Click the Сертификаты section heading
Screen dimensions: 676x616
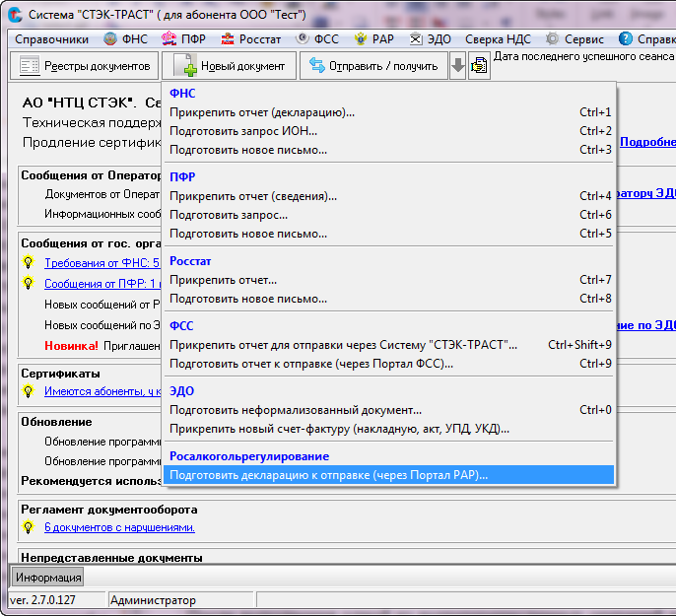[60, 374]
